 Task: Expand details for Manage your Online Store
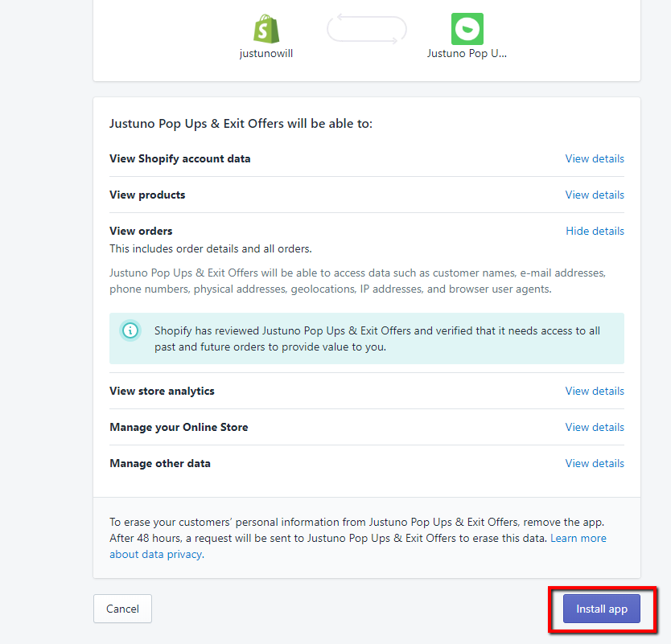tap(594, 427)
